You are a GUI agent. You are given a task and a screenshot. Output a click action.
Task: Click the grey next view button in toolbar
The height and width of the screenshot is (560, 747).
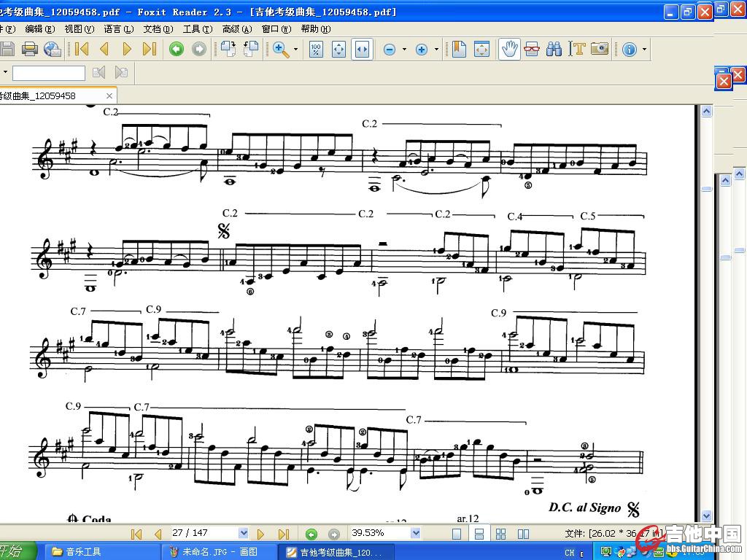coord(199,49)
